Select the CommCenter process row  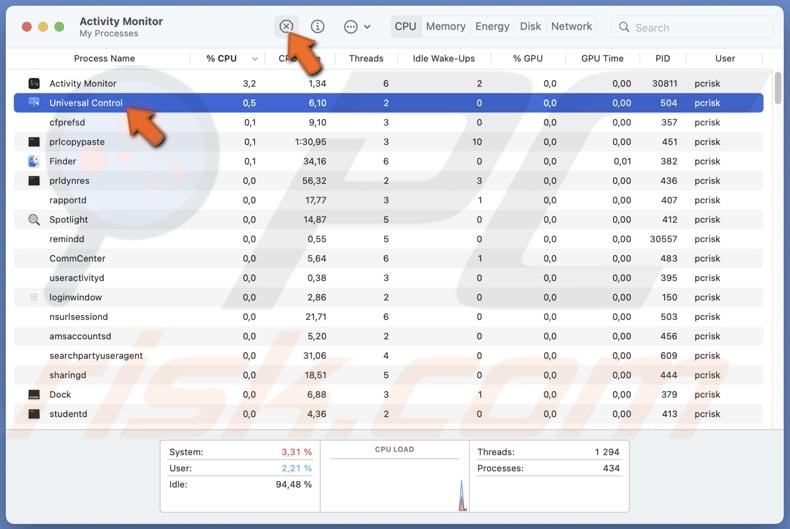point(388,258)
